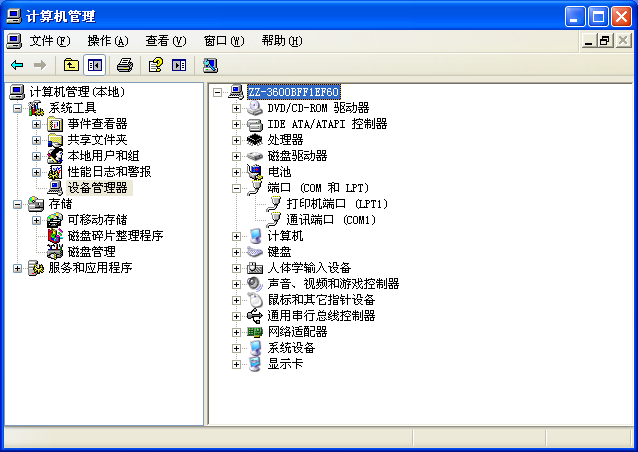
Task: Click the Up one level folder icon
Action: pyautogui.click(x=71, y=65)
